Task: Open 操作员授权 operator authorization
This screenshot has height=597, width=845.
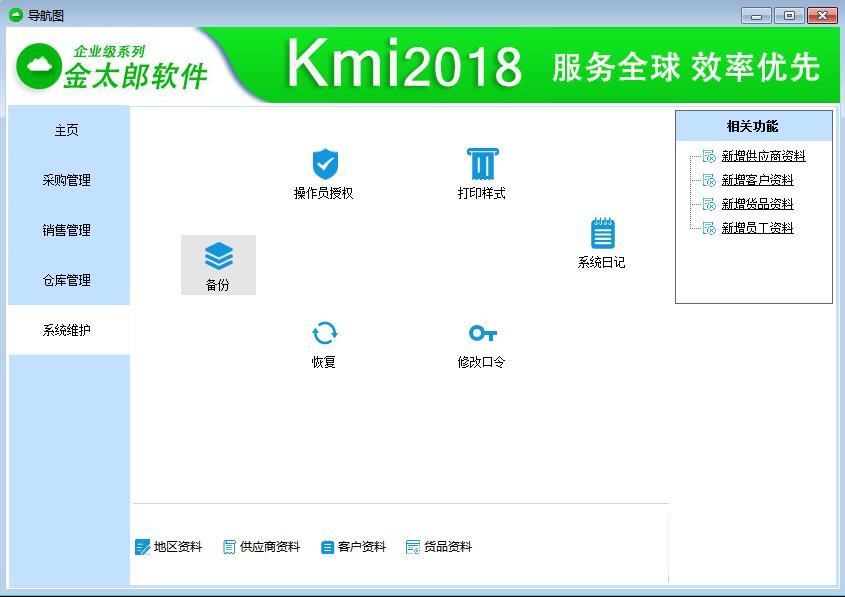Action: (x=323, y=173)
